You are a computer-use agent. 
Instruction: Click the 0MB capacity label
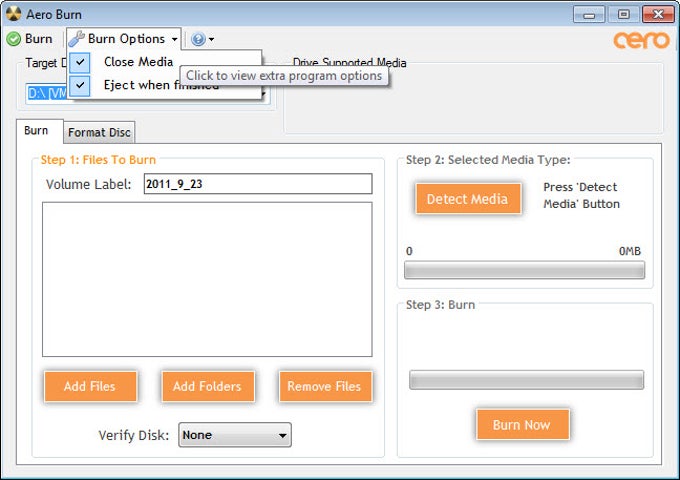pyautogui.click(x=629, y=251)
